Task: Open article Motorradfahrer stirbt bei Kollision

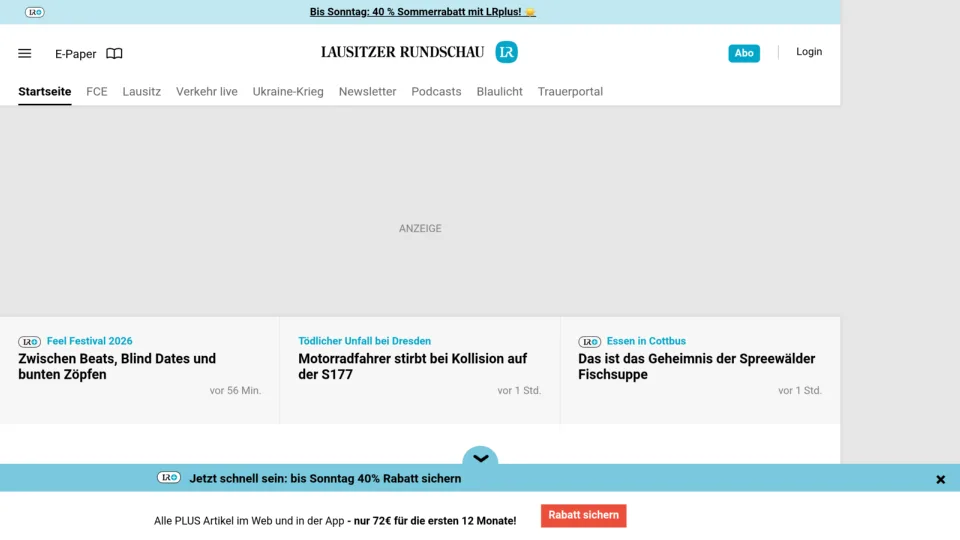Action: pos(413,367)
